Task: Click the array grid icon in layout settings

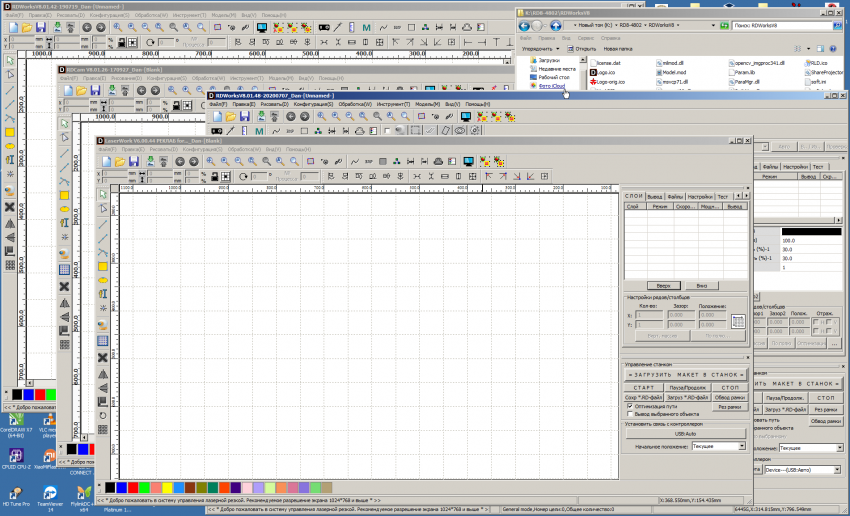Action: click(738, 321)
